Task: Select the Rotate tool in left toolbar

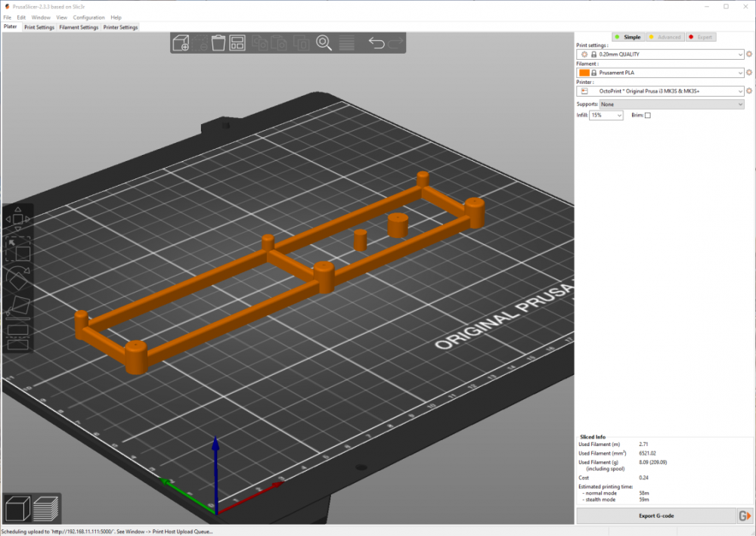Action: (x=18, y=279)
